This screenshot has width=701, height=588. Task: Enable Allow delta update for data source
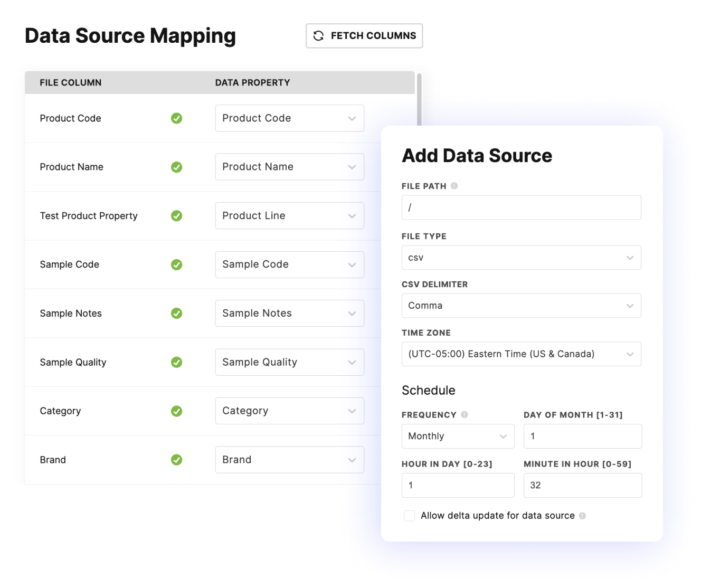pos(409,515)
